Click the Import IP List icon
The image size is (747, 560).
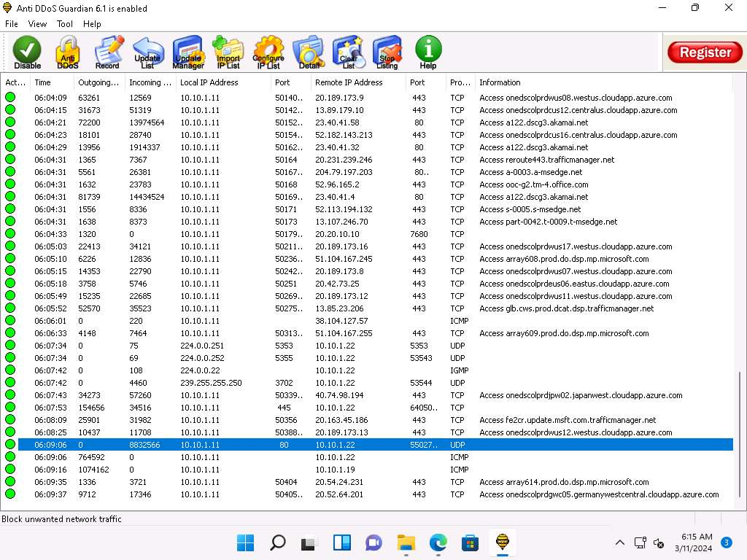[228, 52]
